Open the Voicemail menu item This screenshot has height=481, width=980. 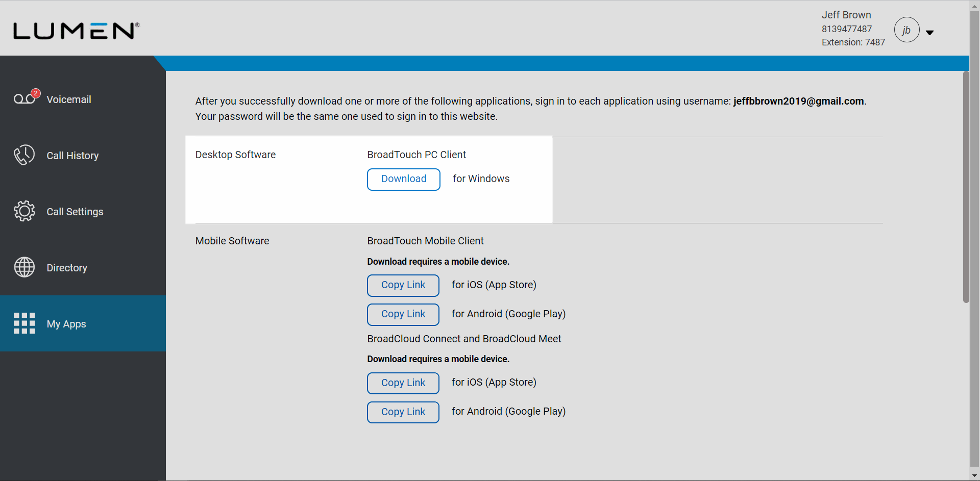[x=69, y=99]
